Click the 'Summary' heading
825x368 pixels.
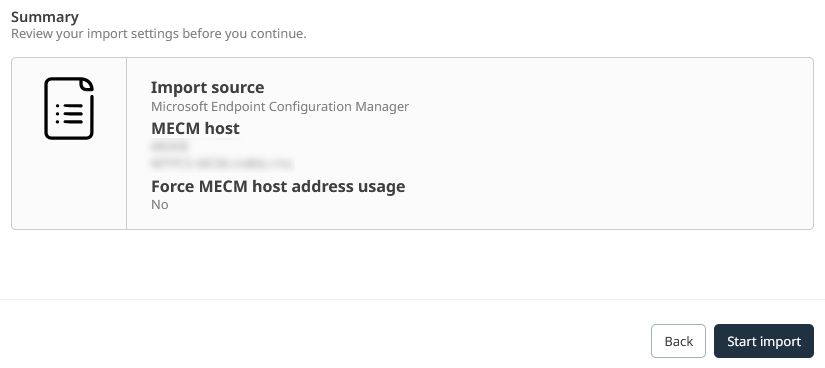[x=45, y=17]
